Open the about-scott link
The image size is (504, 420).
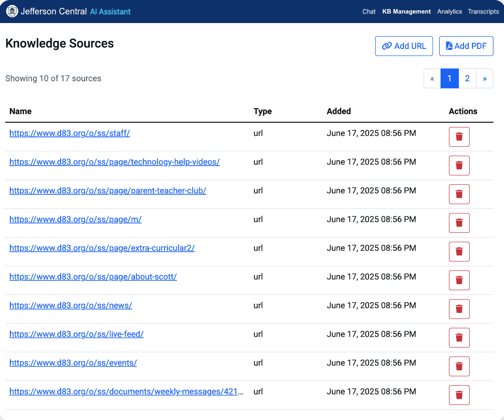pos(93,277)
